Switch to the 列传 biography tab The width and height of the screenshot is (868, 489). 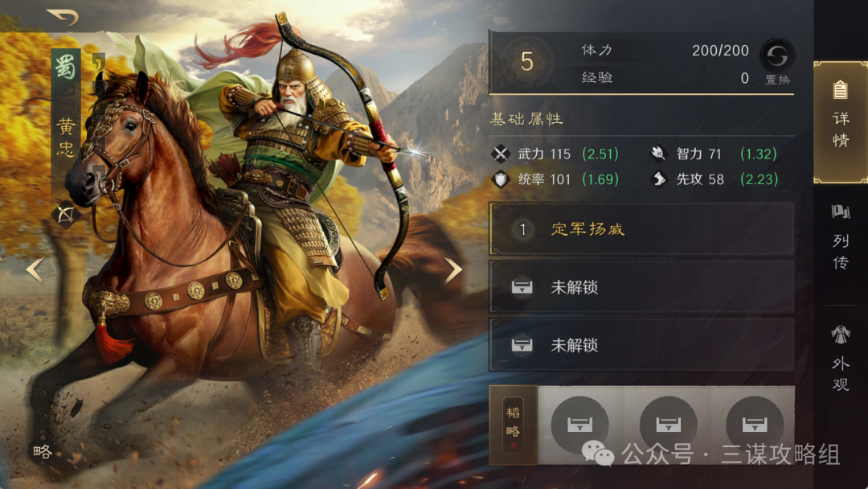click(x=841, y=237)
